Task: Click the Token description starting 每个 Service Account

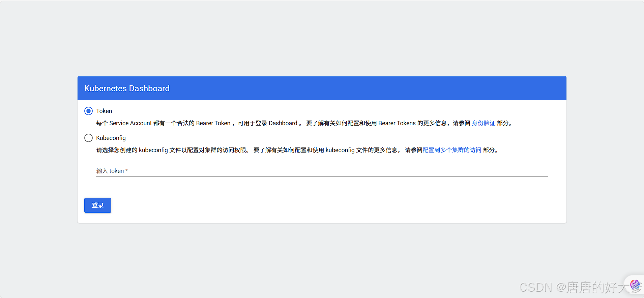Action: click(305, 123)
